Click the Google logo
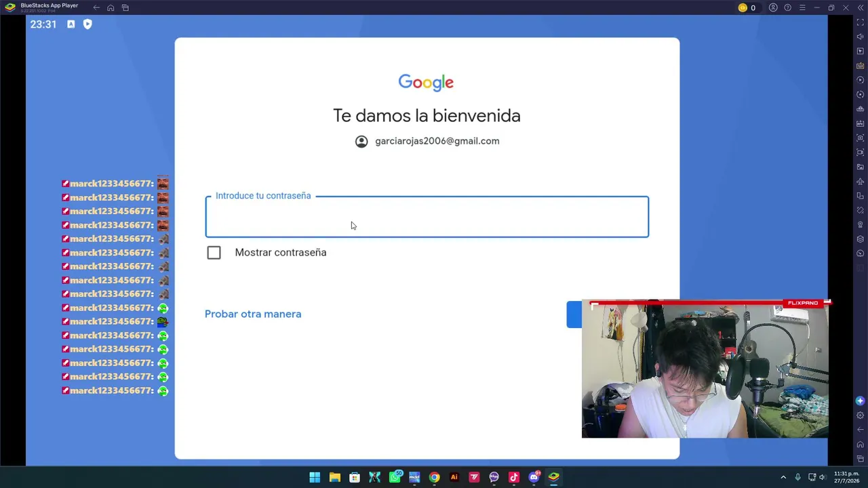The height and width of the screenshot is (488, 868). pyautogui.click(x=426, y=83)
